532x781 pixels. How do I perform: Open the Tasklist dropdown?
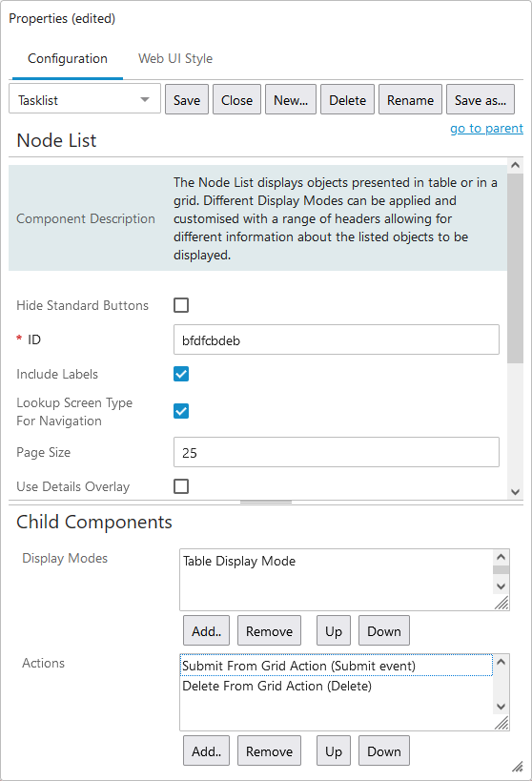(x=85, y=99)
